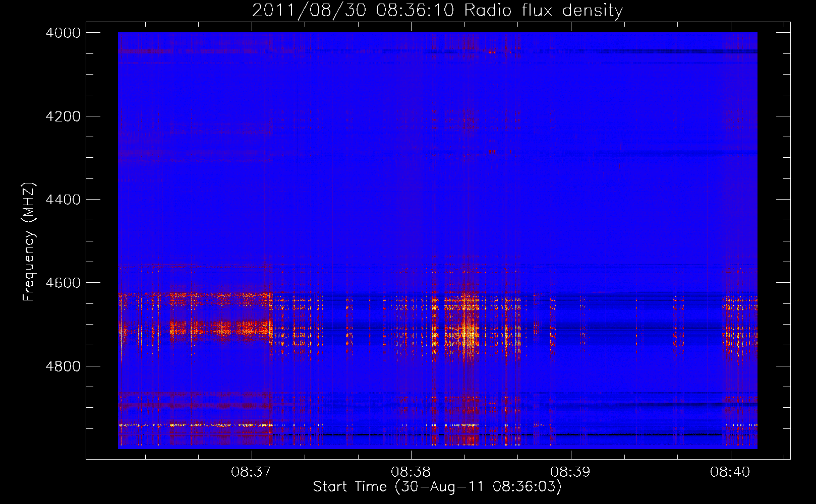Click the 4200 frequency tick label

[63, 116]
